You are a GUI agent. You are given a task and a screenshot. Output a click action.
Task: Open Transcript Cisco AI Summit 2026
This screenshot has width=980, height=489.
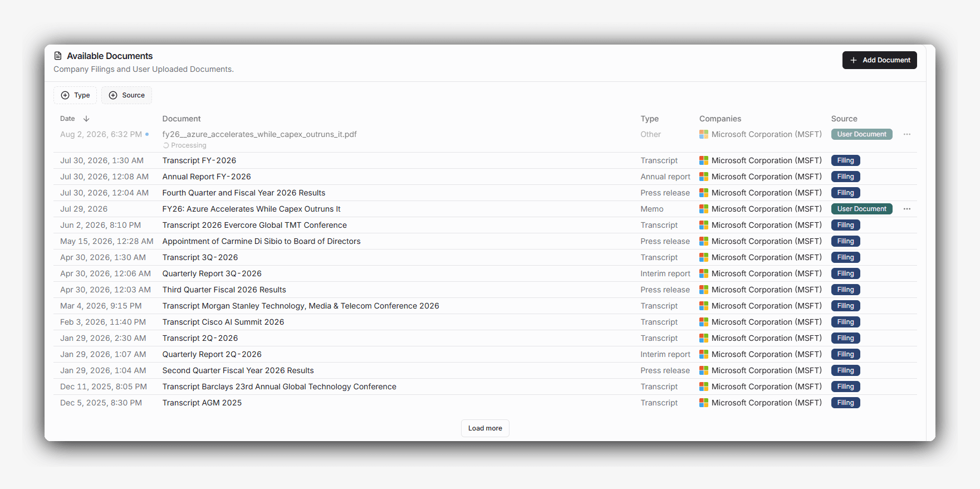[x=223, y=322]
